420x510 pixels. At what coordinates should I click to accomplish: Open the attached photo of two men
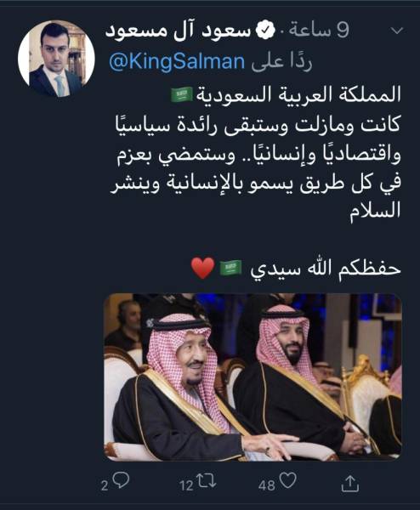253,377
